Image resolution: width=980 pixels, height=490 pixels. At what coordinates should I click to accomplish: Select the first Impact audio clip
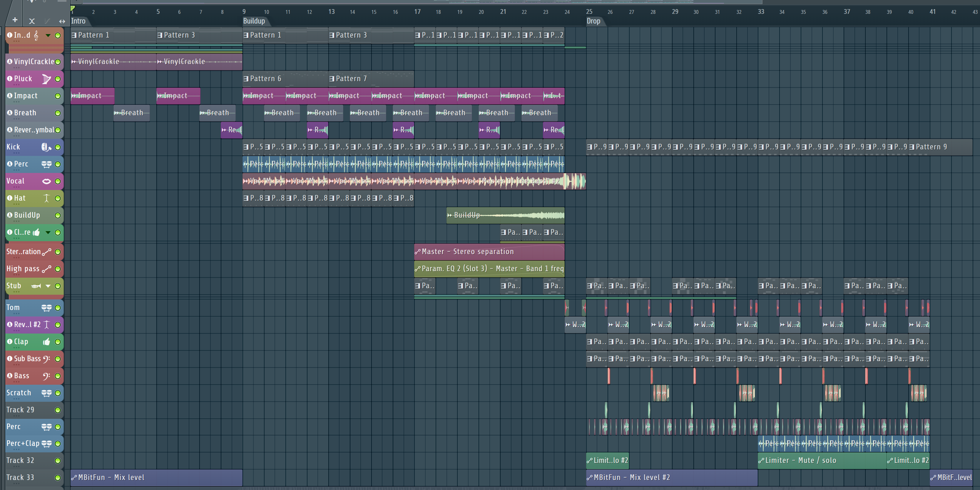pyautogui.click(x=93, y=96)
